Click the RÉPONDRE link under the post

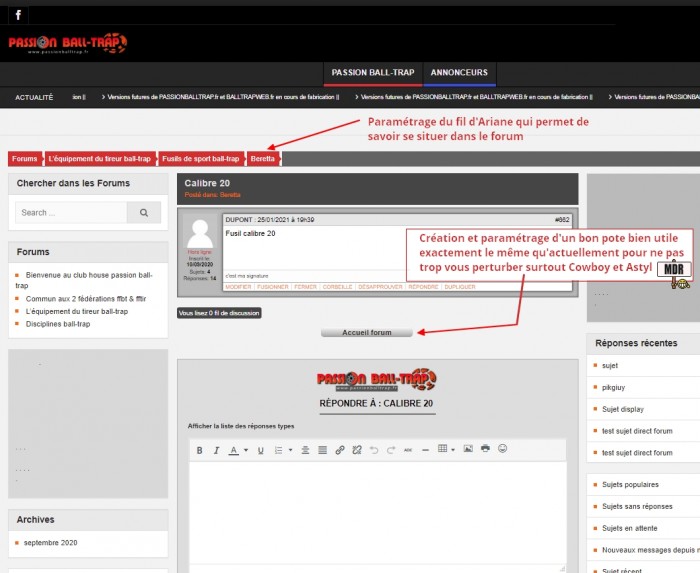click(x=423, y=286)
